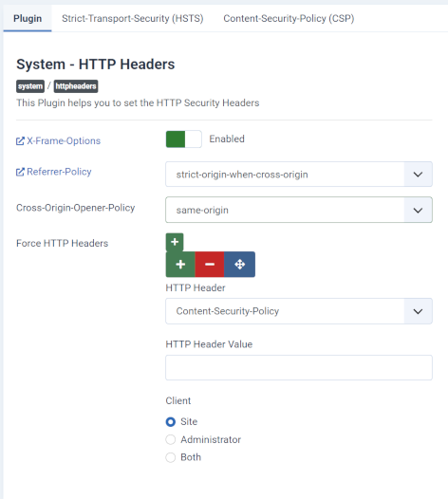This screenshot has width=448, height=499.
Task: Click the 'Force HTTP Headers' label
Action: tap(62, 244)
